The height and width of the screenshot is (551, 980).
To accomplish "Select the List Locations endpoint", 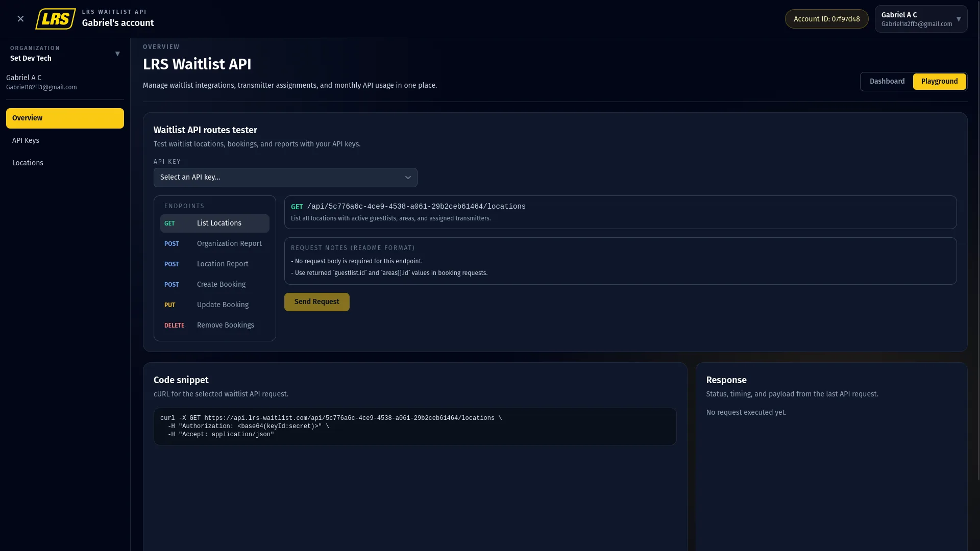I will tap(214, 223).
